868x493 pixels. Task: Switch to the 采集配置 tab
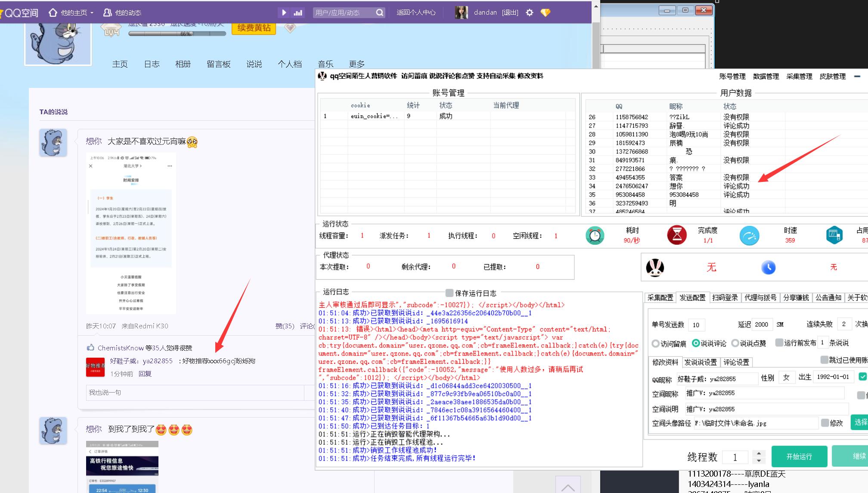point(660,298)
